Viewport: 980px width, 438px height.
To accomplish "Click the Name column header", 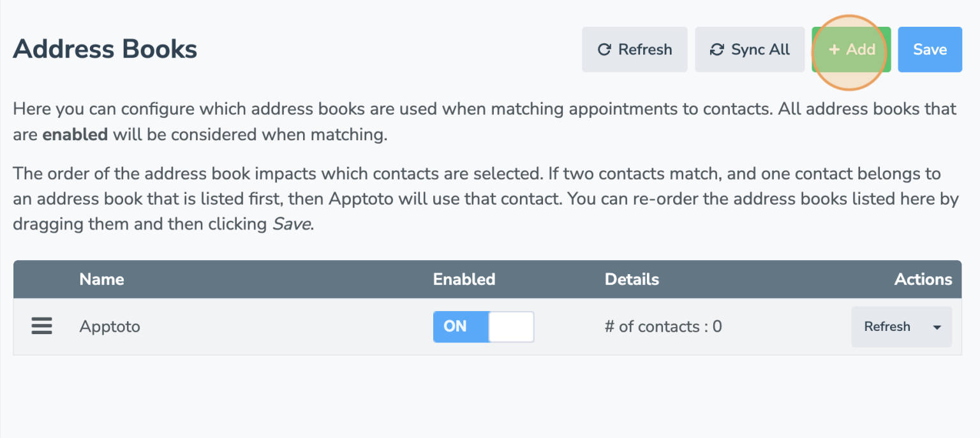I will click(101, 279).
